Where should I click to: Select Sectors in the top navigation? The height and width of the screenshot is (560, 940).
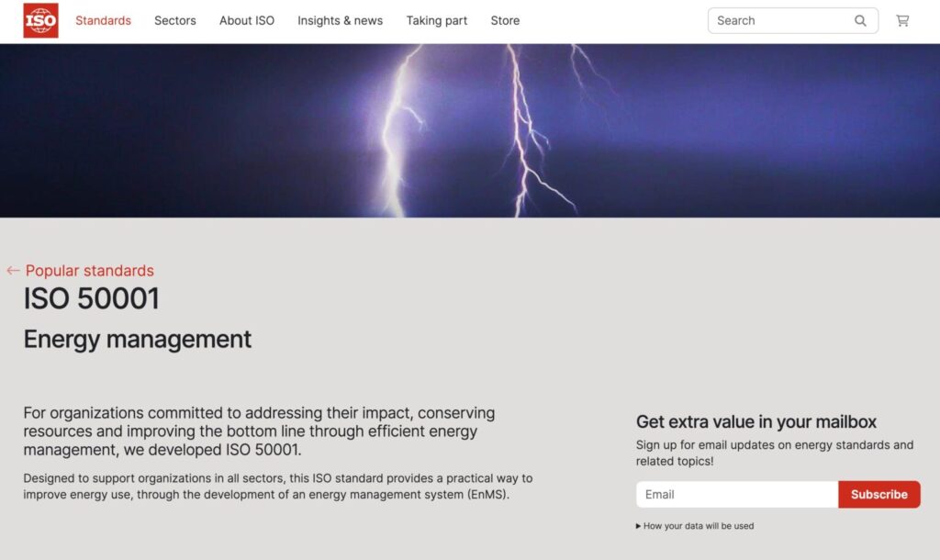[174, 20]
